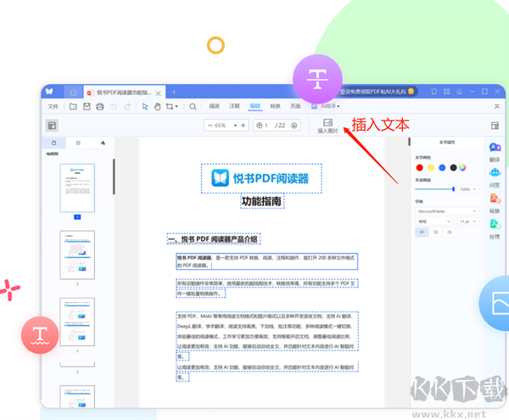Image resolution: width=509 pixels, height=420 pixels.
Task: Redo the last undone action
Action: 127,106
